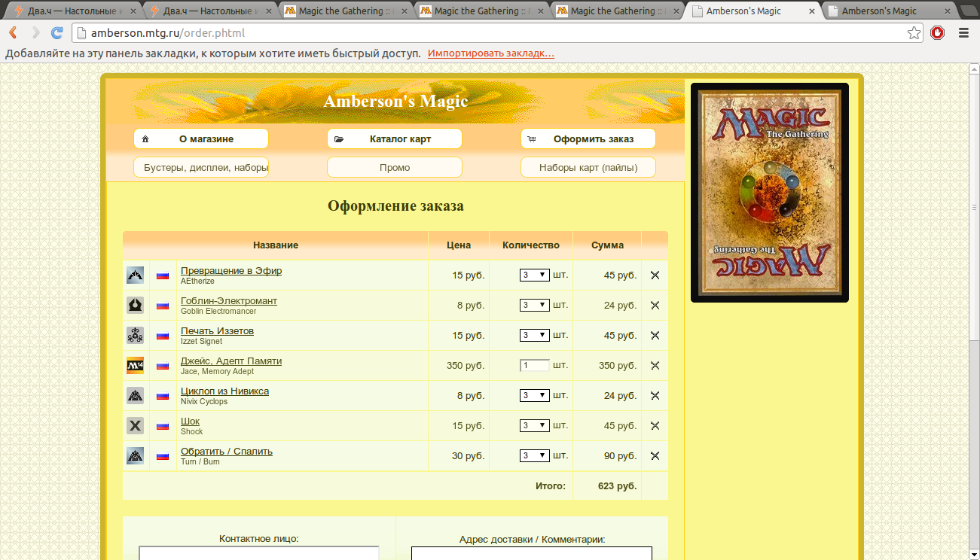The height and width of the screenshot is (560, 980).
Task: Open card link Шок
Action: click(x=190, y=422)
